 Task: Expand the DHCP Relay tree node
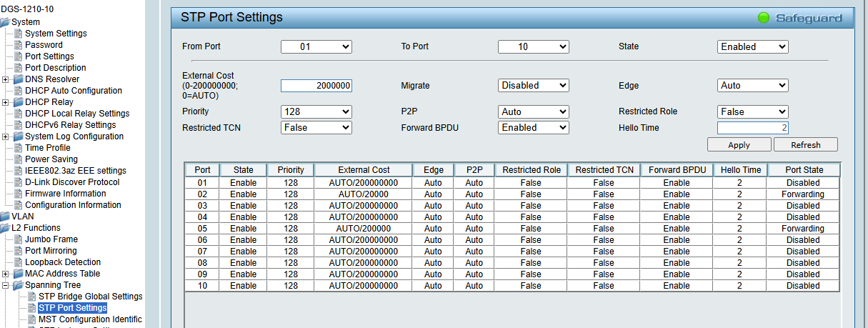(x=6, y=102)
